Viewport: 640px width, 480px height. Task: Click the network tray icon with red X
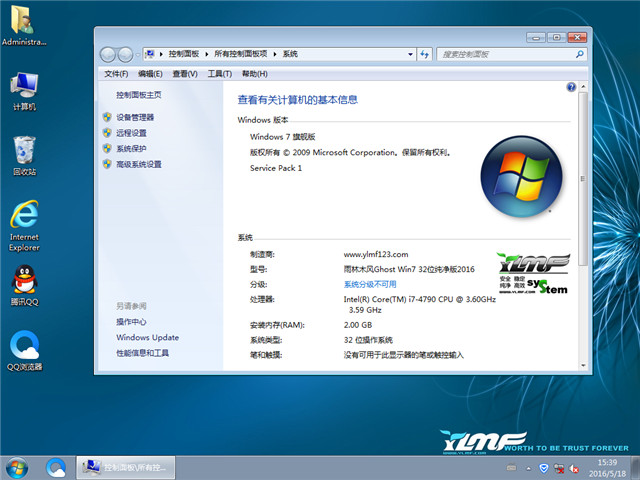[x=559, y=468]
